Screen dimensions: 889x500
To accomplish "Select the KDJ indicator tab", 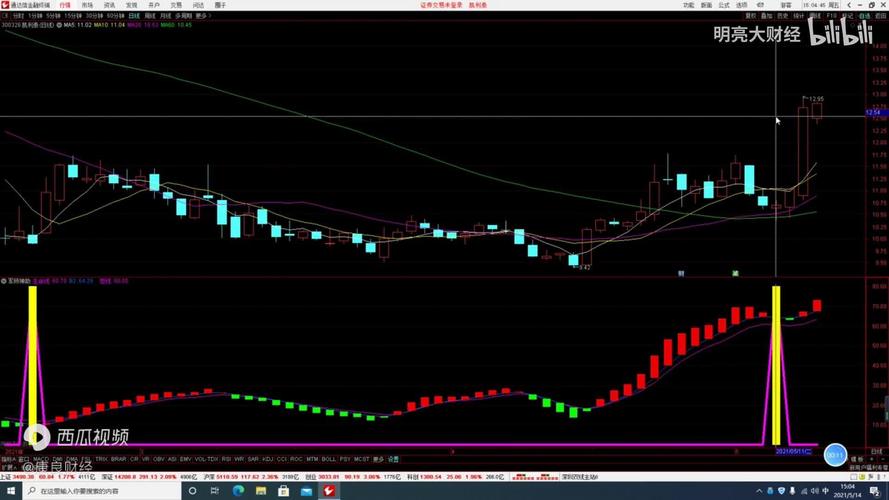I will [266, 459].
